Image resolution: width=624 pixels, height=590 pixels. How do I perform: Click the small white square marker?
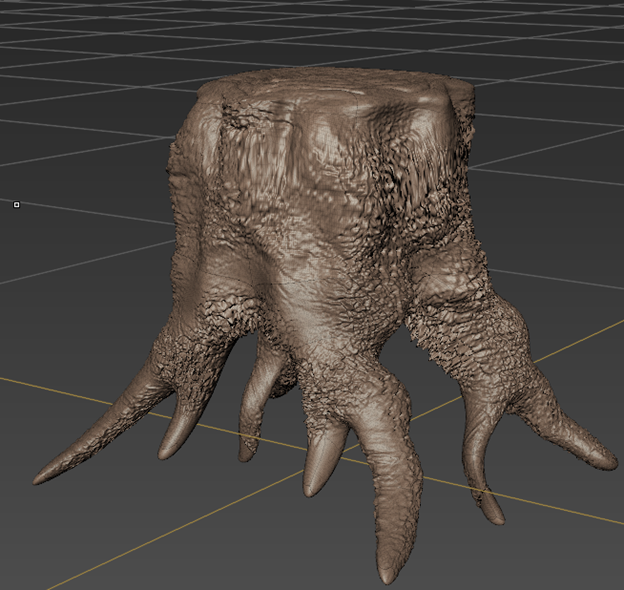click(16, 205)
